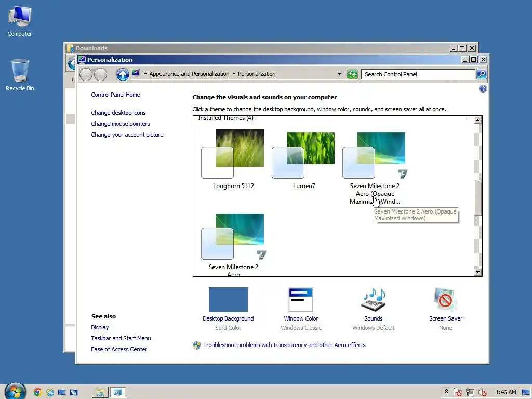
Task: Click the shield icon beside the Troubleshoot link
Action: 197,345
